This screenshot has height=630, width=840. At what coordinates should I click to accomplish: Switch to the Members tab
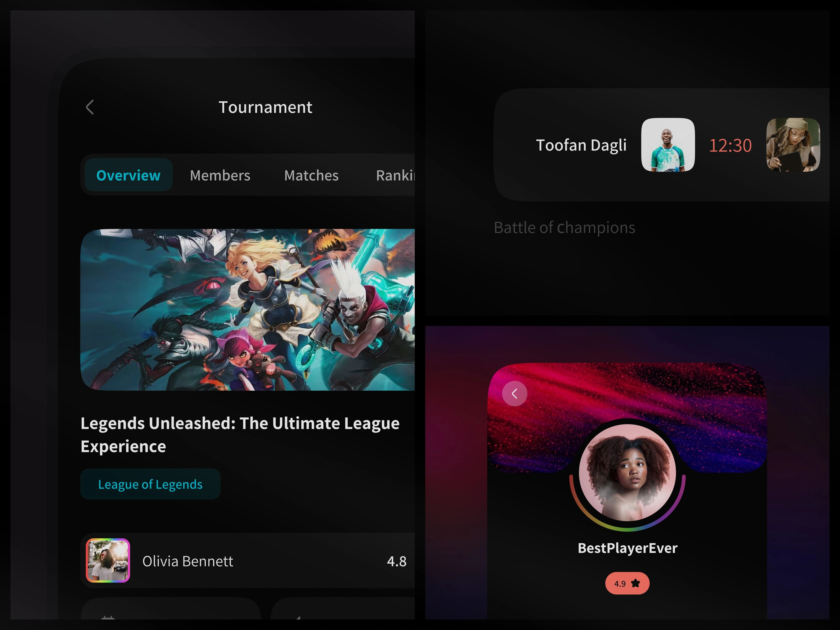(x=220, y=175)
